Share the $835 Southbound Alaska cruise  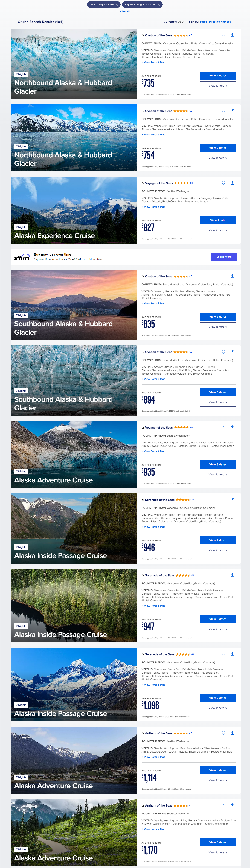pyautogui.click(x=232, y=276)
